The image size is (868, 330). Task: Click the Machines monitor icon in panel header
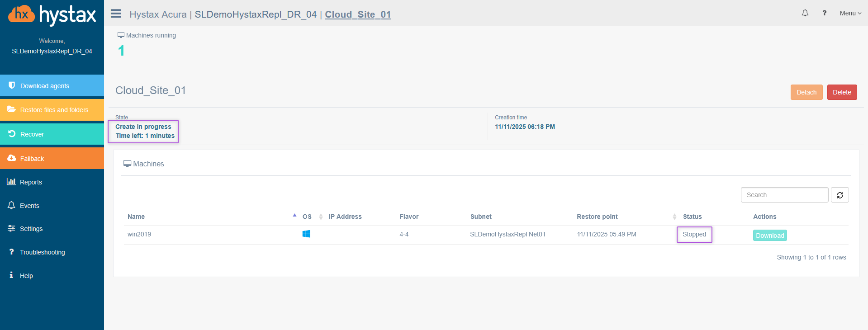[127, 164]
